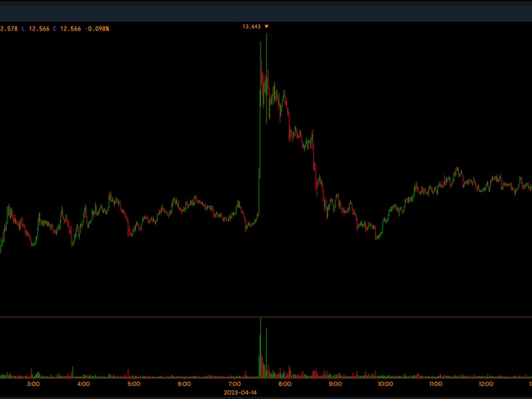Image resolution: width=532 pixels, height=399 pixels.
Task: Click the 9:00 time axis label
Action: click(335, 384)
